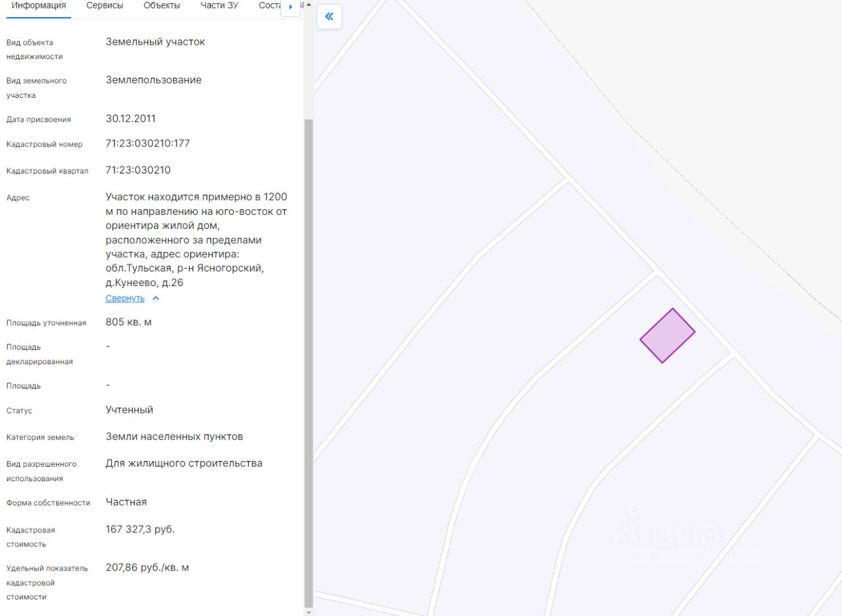Select the date 30.12.2011
842x616 pixels.
point(131,119)
